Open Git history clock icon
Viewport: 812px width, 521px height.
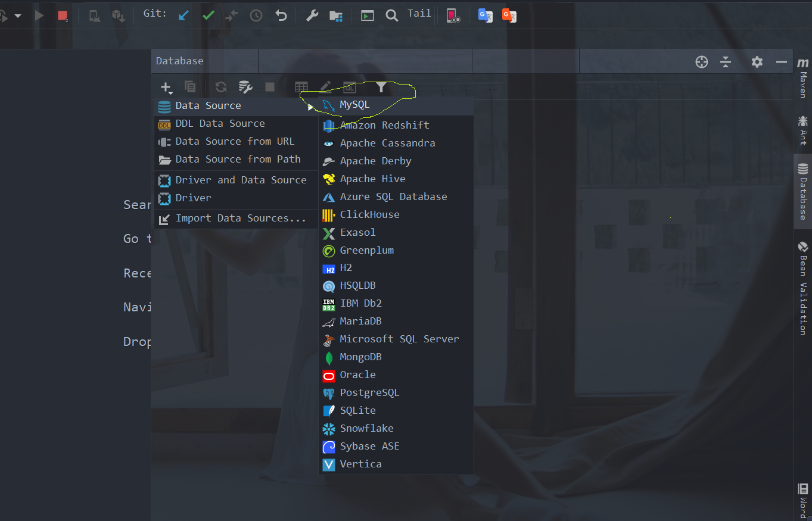256,15
